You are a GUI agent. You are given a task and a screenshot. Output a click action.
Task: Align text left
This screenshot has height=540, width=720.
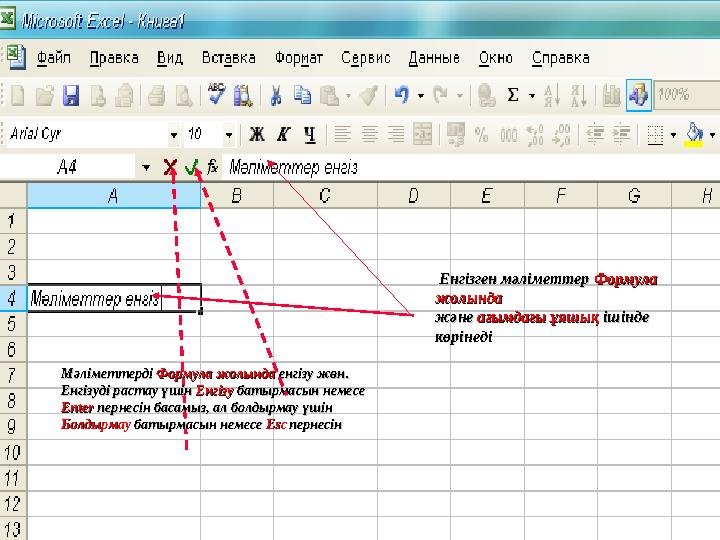pyautogui.click(x=342, y=135)
